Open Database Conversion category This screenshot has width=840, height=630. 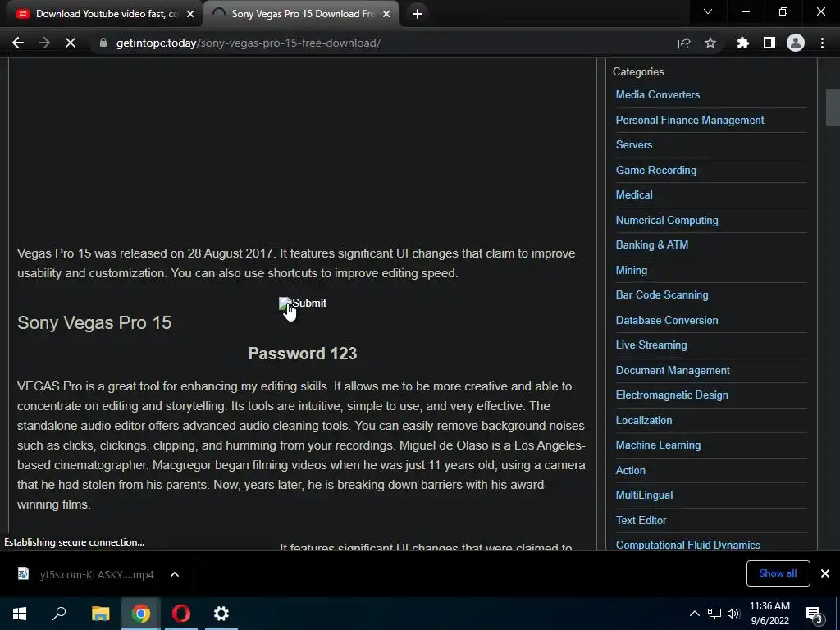[x=666, y=321]
